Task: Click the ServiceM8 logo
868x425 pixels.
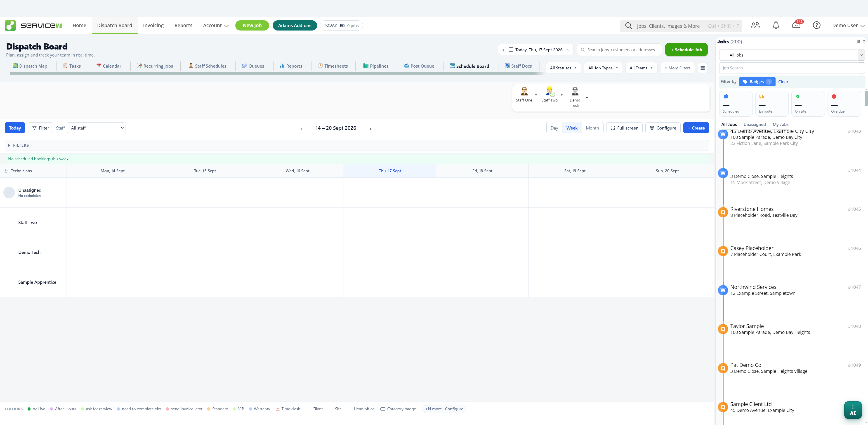Action: [x=33, y=26]
